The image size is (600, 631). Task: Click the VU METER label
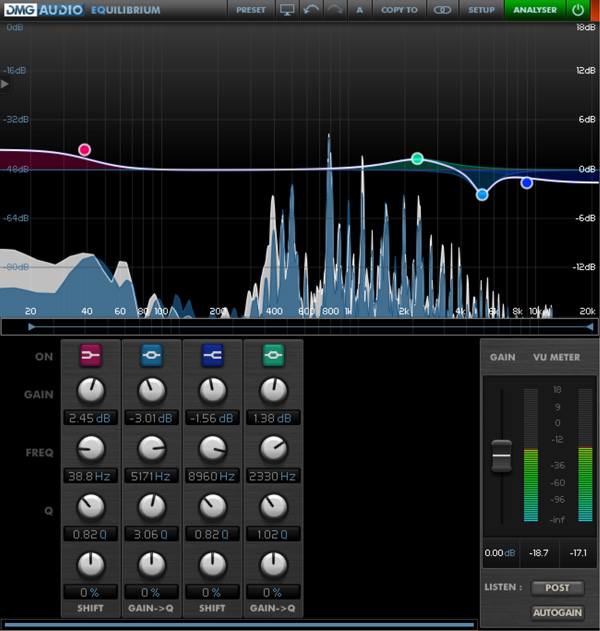click(x=557, y=357)
